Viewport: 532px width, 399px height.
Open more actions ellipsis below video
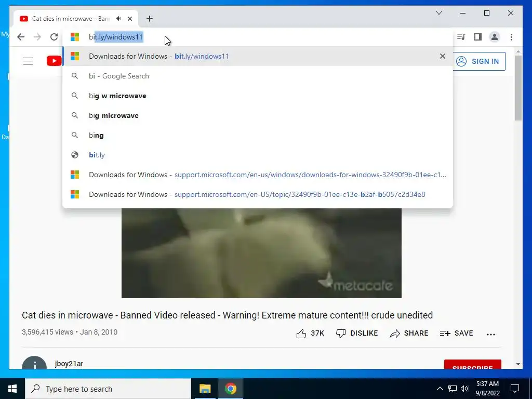(x=491, y=334)
